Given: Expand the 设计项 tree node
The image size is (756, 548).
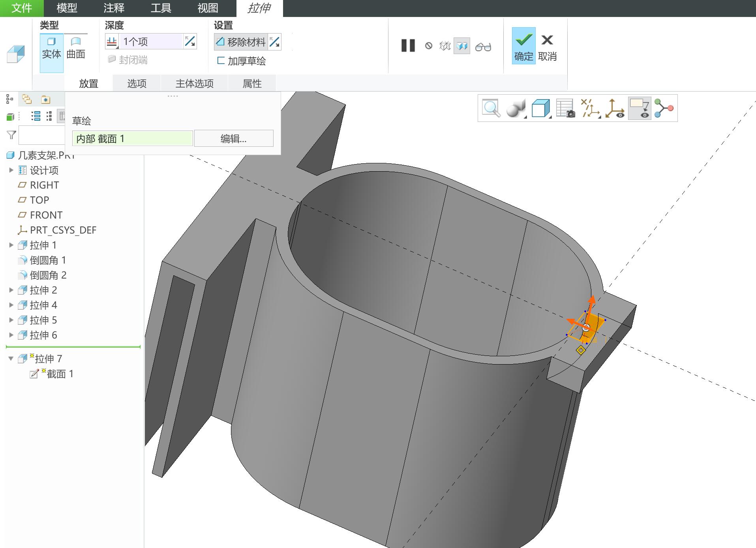Looking at the screenshot, I should pyautogui.click(x=11, y=170).
